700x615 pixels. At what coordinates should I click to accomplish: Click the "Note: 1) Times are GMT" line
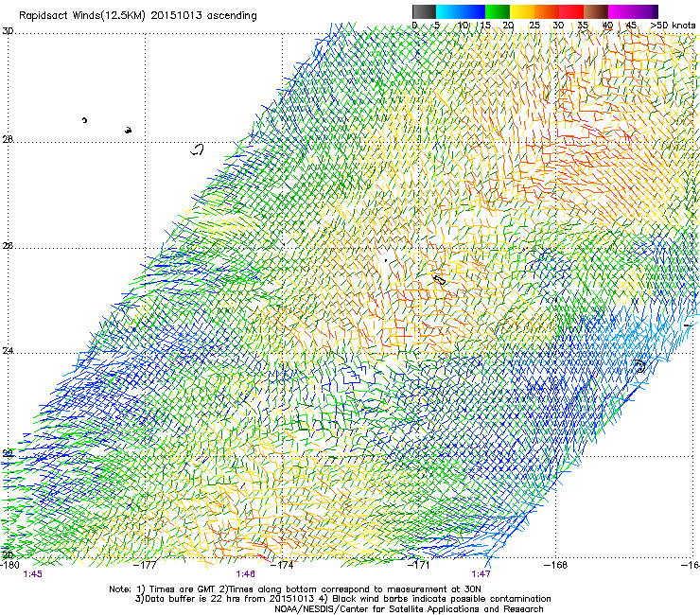click(x=294, y=589)
